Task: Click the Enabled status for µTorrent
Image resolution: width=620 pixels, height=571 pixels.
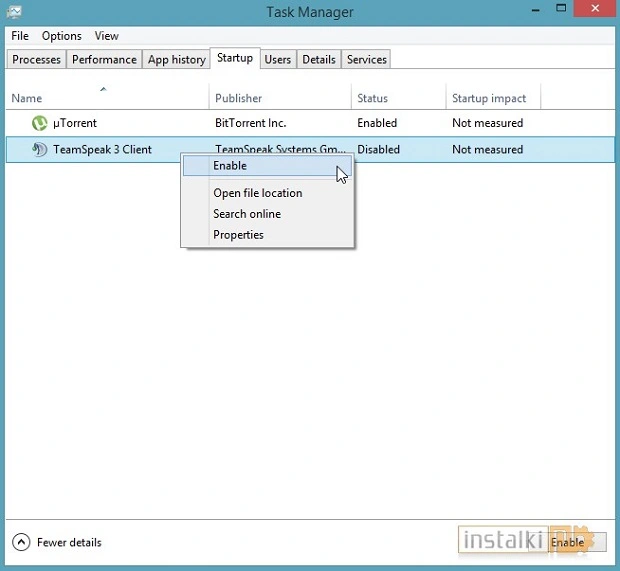Action: (x=377, y=123)
